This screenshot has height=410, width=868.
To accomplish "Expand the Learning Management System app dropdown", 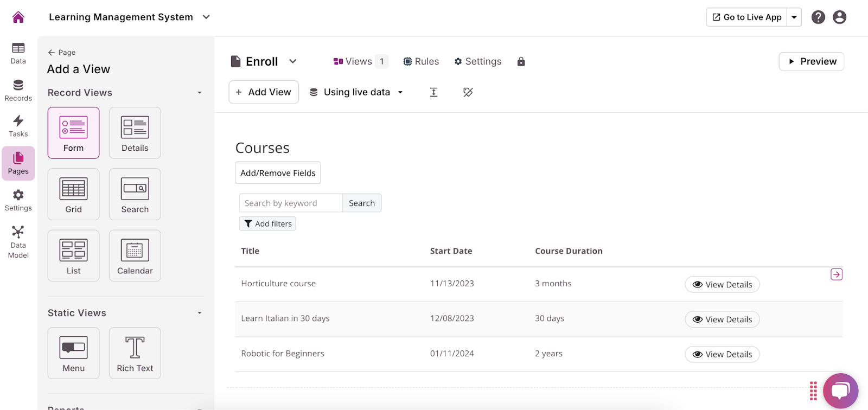I will (x=206, y=17).
